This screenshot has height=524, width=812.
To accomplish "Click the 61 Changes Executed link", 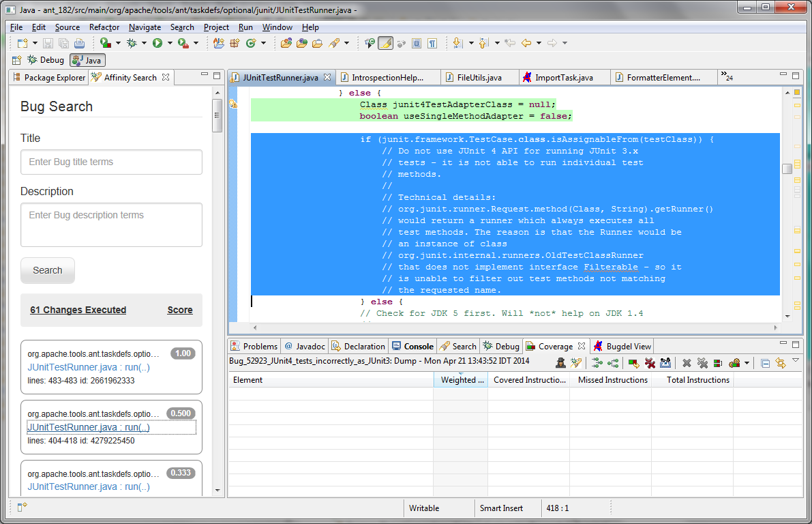I will point(78,310).
